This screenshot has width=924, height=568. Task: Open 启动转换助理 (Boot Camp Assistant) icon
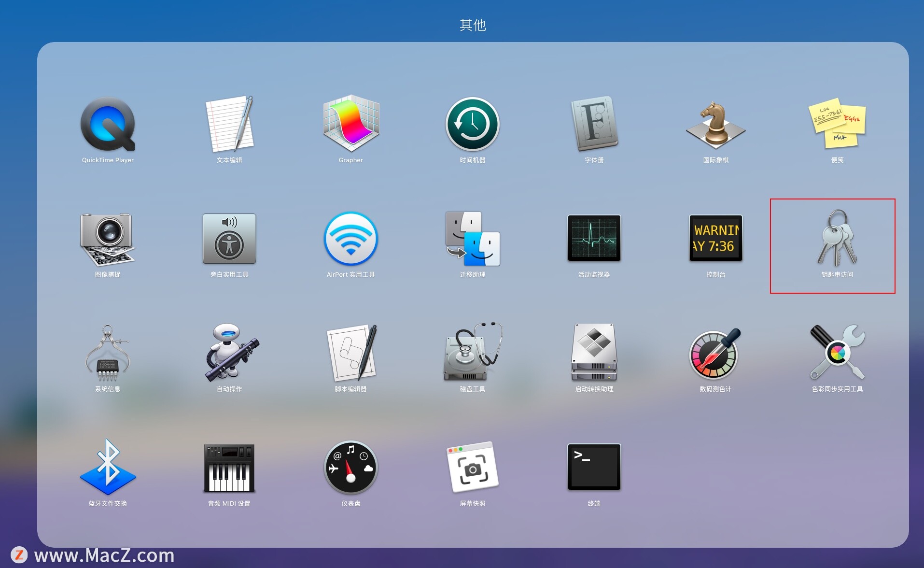(594, 353)
